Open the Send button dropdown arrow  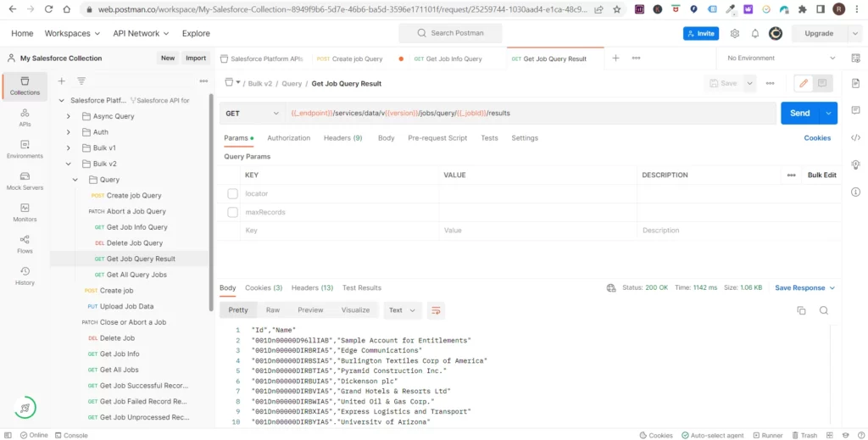point(828,113)
